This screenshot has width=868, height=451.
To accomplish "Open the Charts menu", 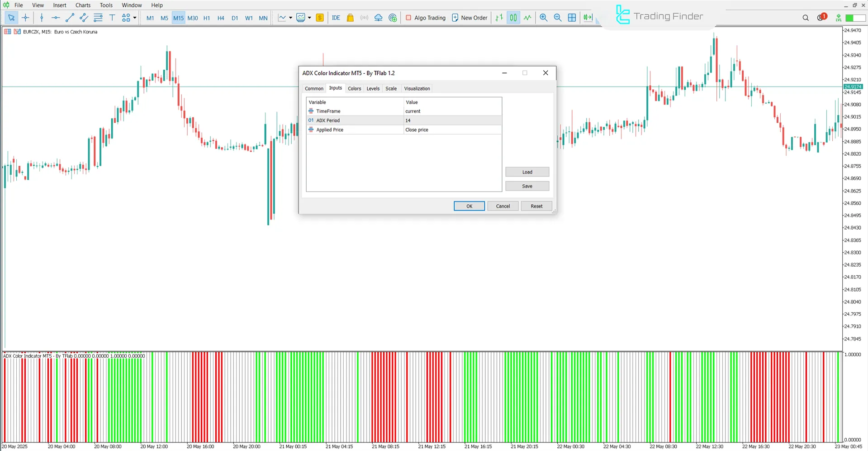I will pos(82,5).
